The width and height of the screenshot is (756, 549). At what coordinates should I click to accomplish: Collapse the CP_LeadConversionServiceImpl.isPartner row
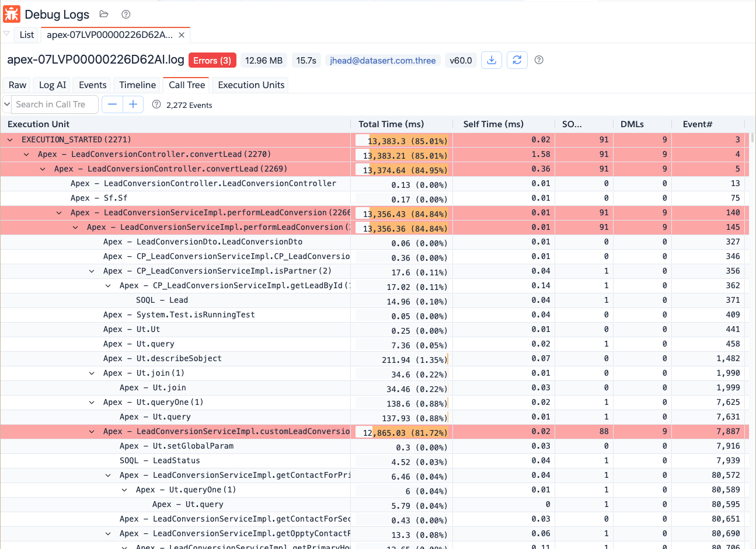92,271
